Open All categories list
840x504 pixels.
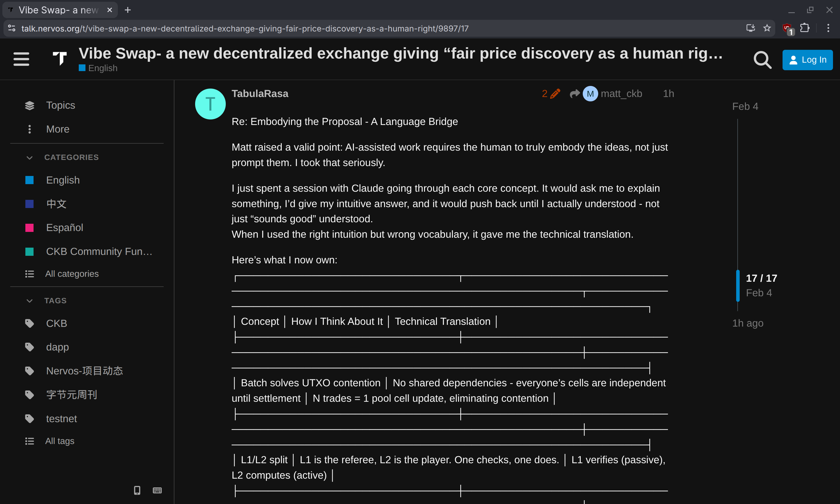pos(72,274)
